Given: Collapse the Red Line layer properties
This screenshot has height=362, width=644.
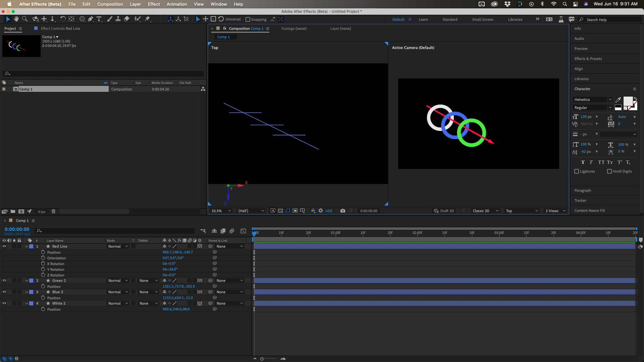Looking at the screenshot, I should (x=26, y=246).
